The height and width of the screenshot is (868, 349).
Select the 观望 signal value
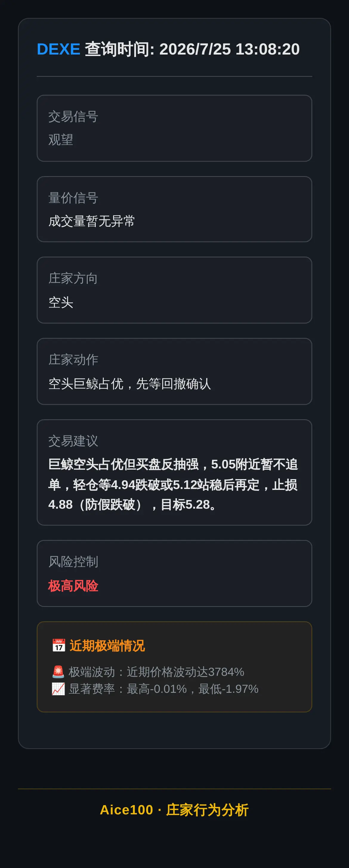click(x=61, y=139)
